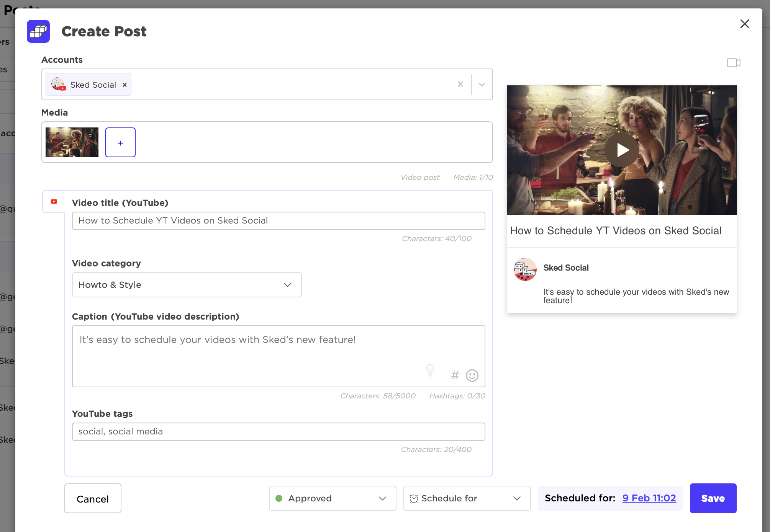Click the preview video title text
Screen dimensions: 770x532
pyautogui.click(x=616, y=231)
